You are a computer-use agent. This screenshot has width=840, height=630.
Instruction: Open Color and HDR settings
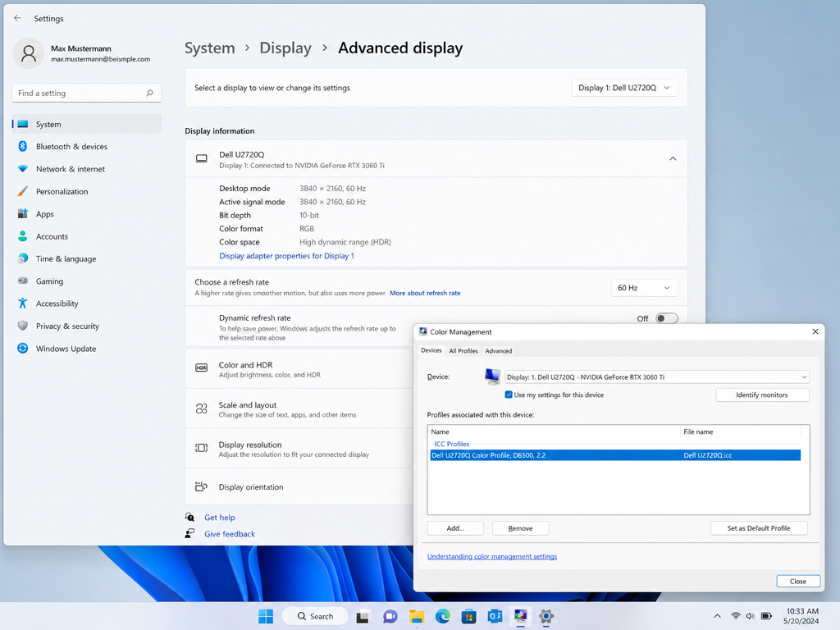coord(299,368)
